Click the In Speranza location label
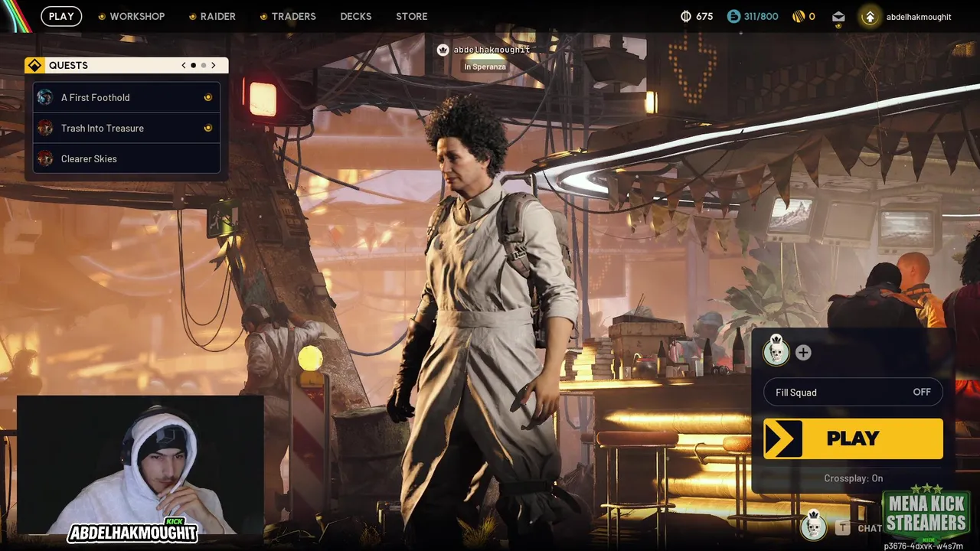Viewport: 980px width, 551px height. click(485, 67)
